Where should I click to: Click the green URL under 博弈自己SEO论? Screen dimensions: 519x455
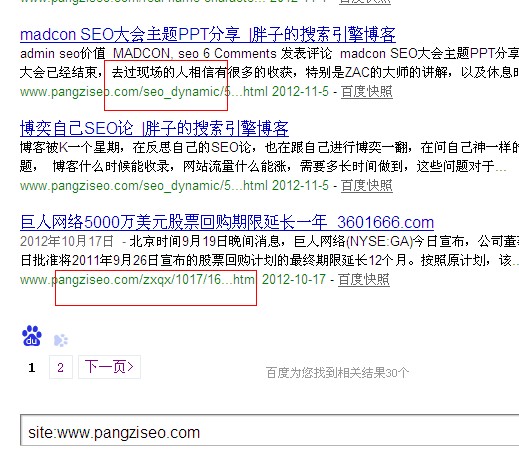144,186
